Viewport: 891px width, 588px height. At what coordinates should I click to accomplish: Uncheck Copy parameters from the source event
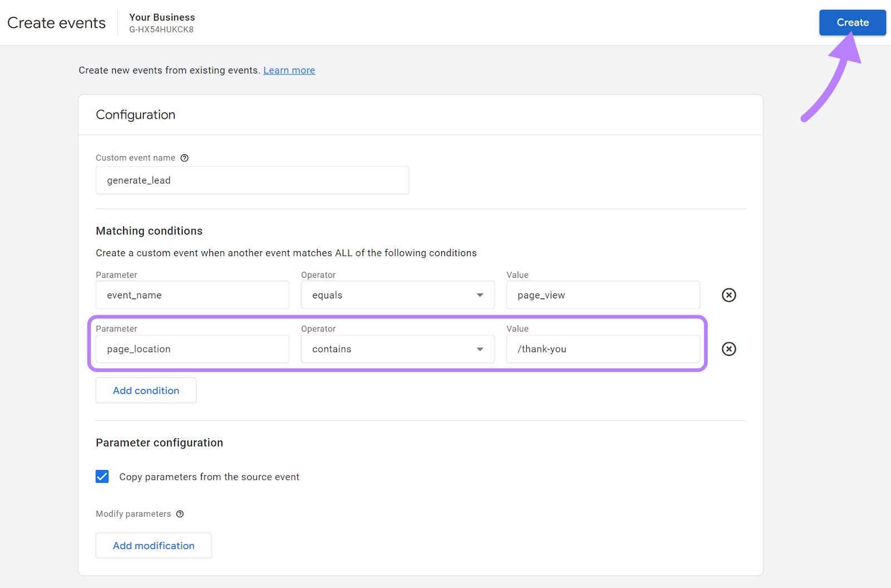point(102,477)
